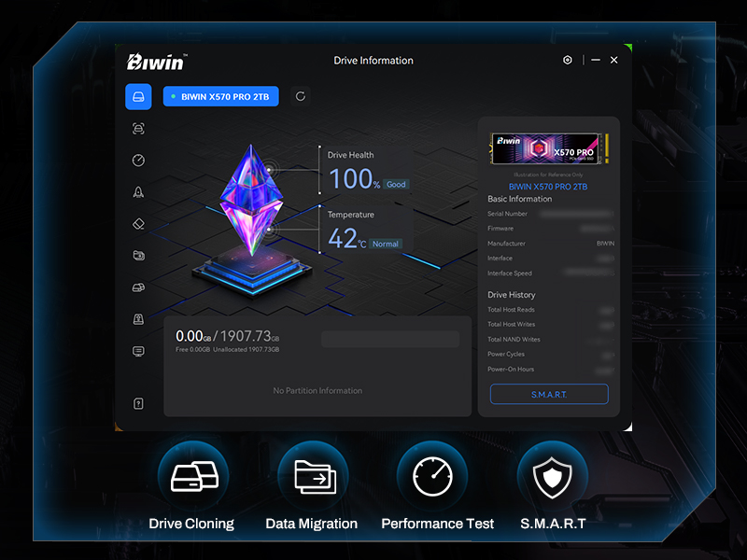
Task: Click the large Performance Test circle icon
Action: point(432,476)
